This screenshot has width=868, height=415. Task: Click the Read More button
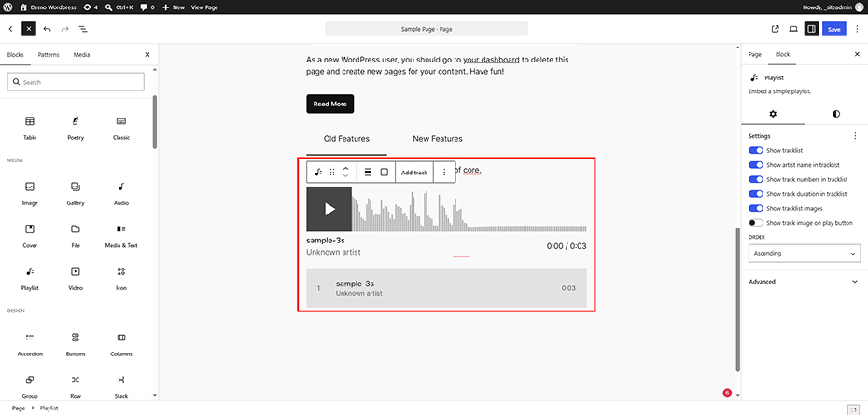329,104
